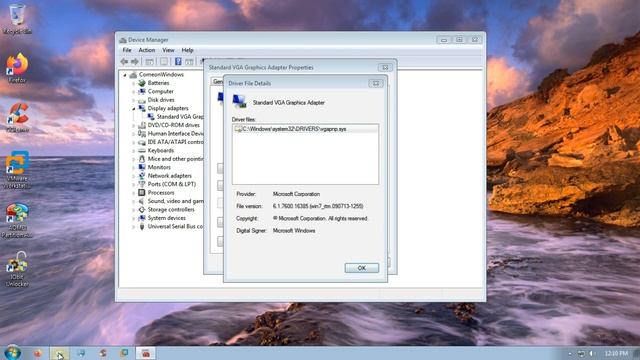Click the Firefox taskbar icon
640x360 pixels.
pyautogui.click(x=38, y=353)
